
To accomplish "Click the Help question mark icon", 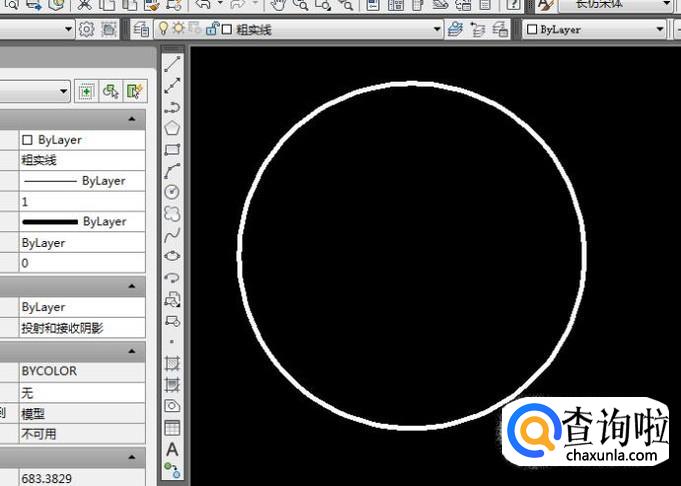I will [x=513, y=5].
